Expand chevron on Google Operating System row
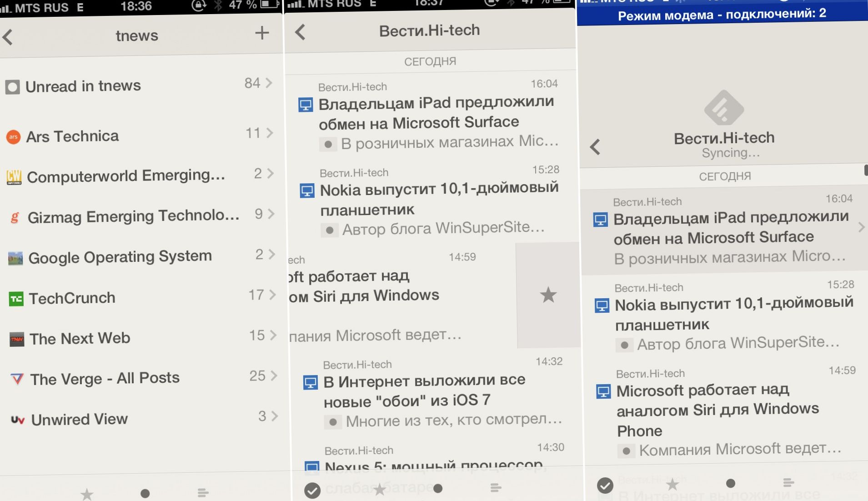Image resolution: width=868 pixels, height=501 pixels. point(271,254)
